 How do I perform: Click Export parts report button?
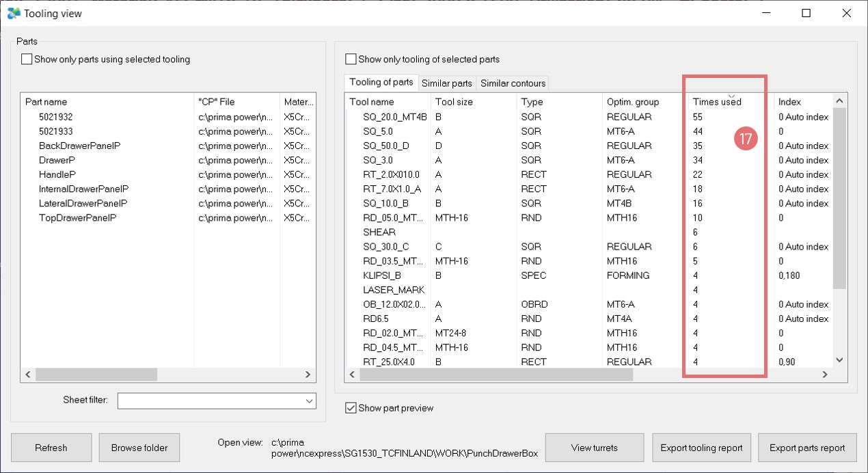(x=806, y=448)
